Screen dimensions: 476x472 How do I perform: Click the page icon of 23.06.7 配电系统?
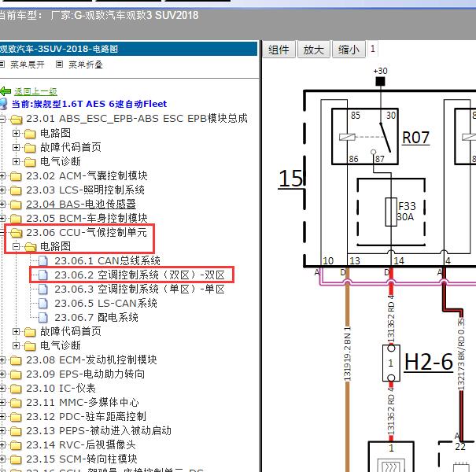pyautogui.click(x=43, y=318)
